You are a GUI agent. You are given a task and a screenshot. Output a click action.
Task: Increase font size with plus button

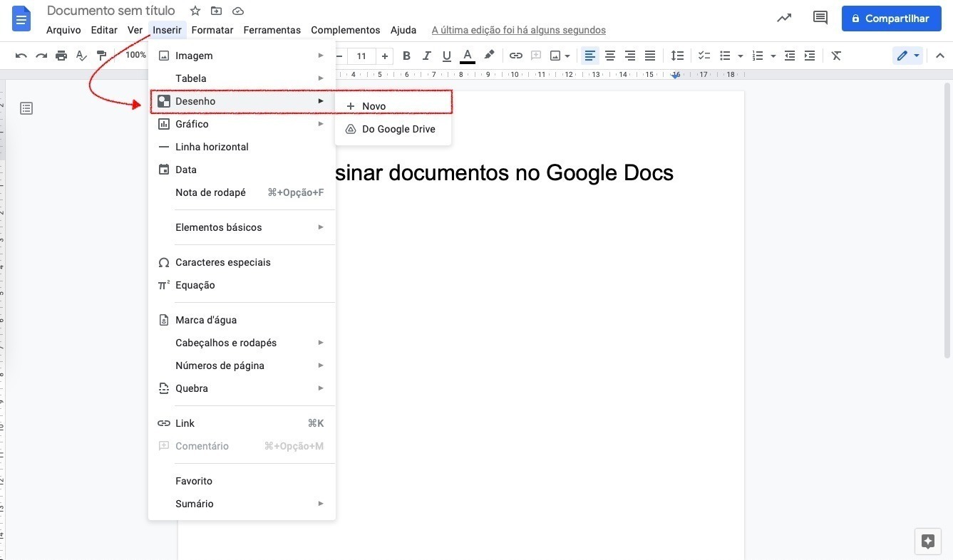[x=385, y=56]
